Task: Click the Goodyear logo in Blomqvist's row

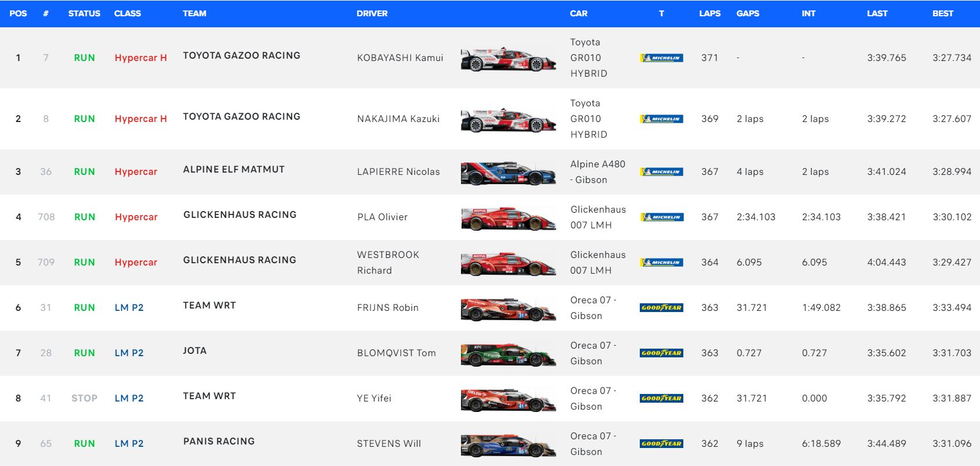Action: click(661, 353)
